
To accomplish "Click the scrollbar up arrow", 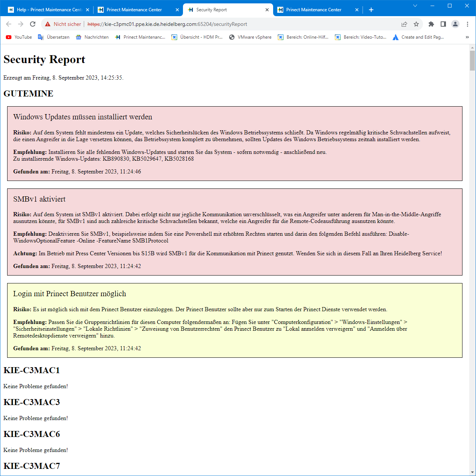I will 472,48.
